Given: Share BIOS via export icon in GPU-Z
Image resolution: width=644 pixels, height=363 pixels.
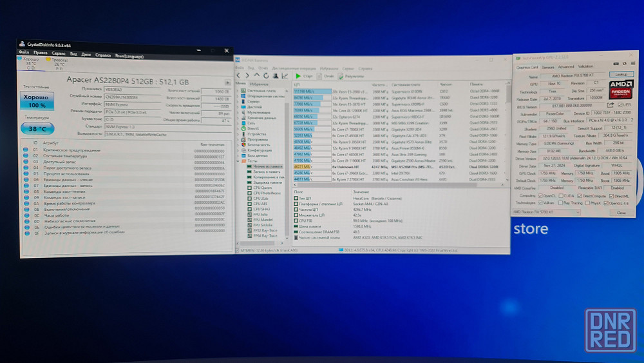Looking at the screenshot, I should pyautogui.click(x=611, y=105).
